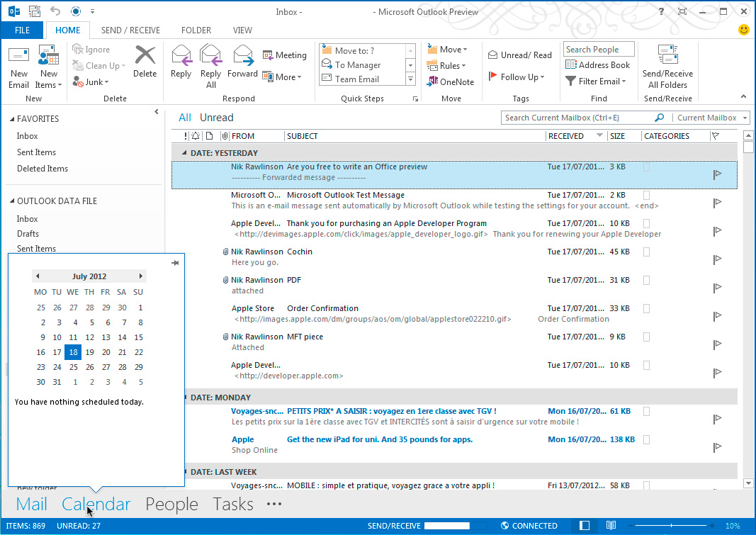Open the Address Book
Screen dimensions: 756x535
(598, 64)
